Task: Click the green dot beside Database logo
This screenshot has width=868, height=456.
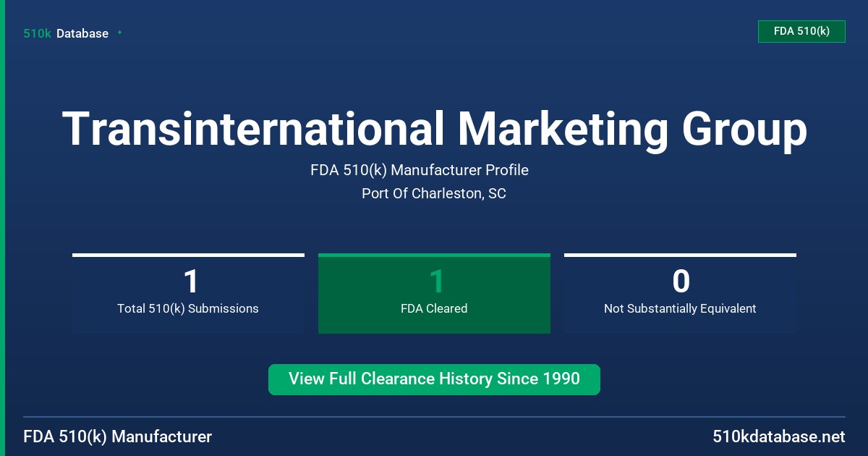Action: point(119,33)
